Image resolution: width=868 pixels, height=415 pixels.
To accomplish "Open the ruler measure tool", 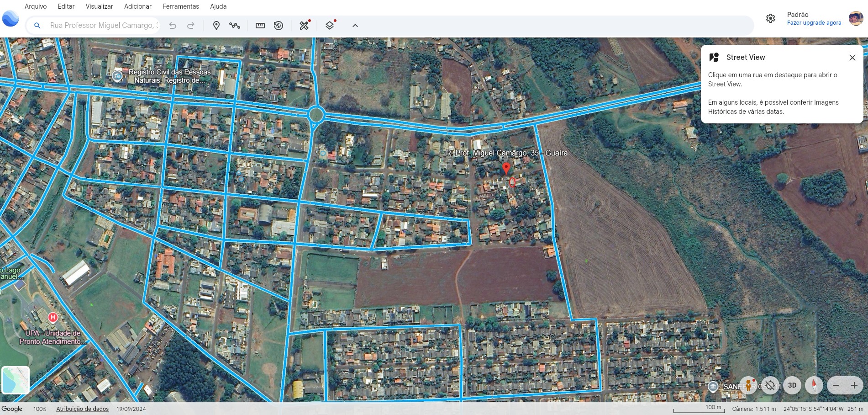I will 260,26.
